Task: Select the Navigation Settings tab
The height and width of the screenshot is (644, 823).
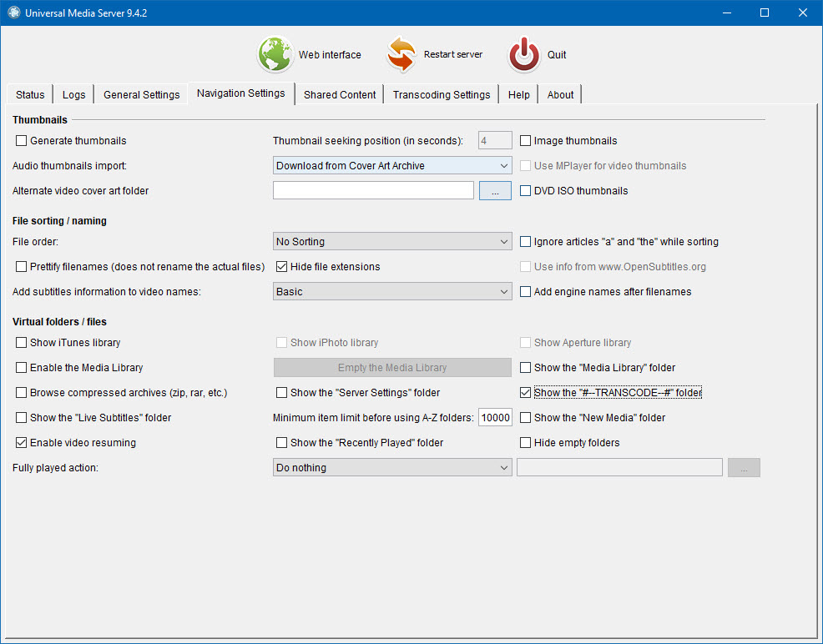Action: coord(241,93)
